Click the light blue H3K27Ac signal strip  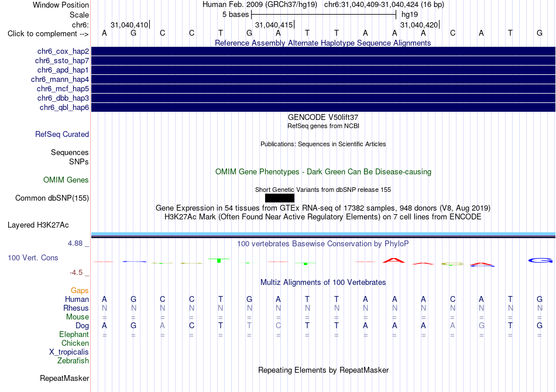[323, 234]
